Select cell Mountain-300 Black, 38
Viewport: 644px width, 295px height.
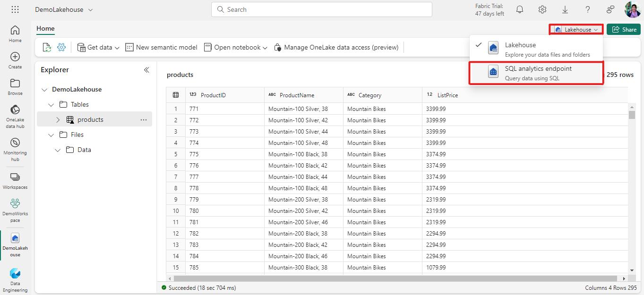[304, 268]
